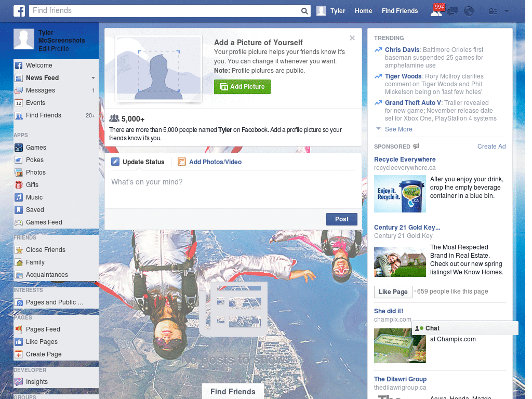Open the Photos app icon

coord(19,172)
